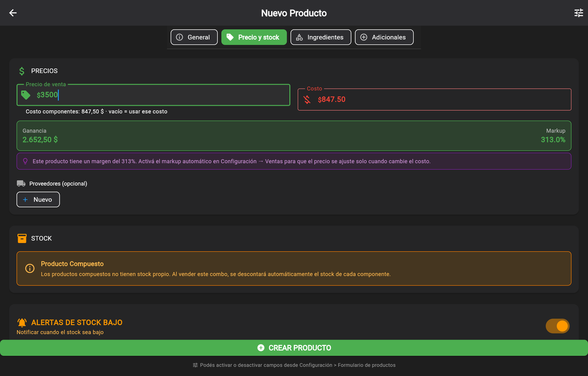Image resolution: width=588 pixels, height=376 pixels.
Task: Click the Markup value 313.0%
Action: 553,140
